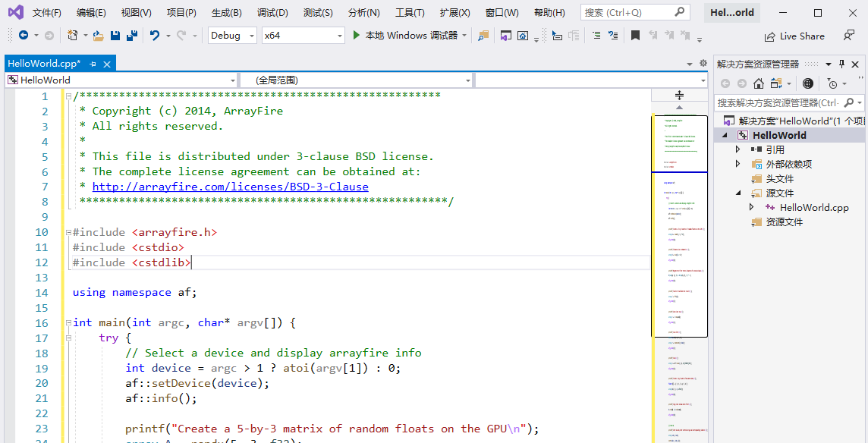868x443 pixels.
Task: Toggle a bookmark with the bookmark icon
Action: coord(636,36)
